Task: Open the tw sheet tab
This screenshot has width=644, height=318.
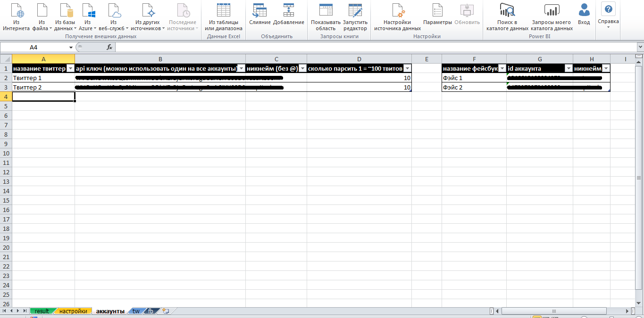Action: (136, 311)
